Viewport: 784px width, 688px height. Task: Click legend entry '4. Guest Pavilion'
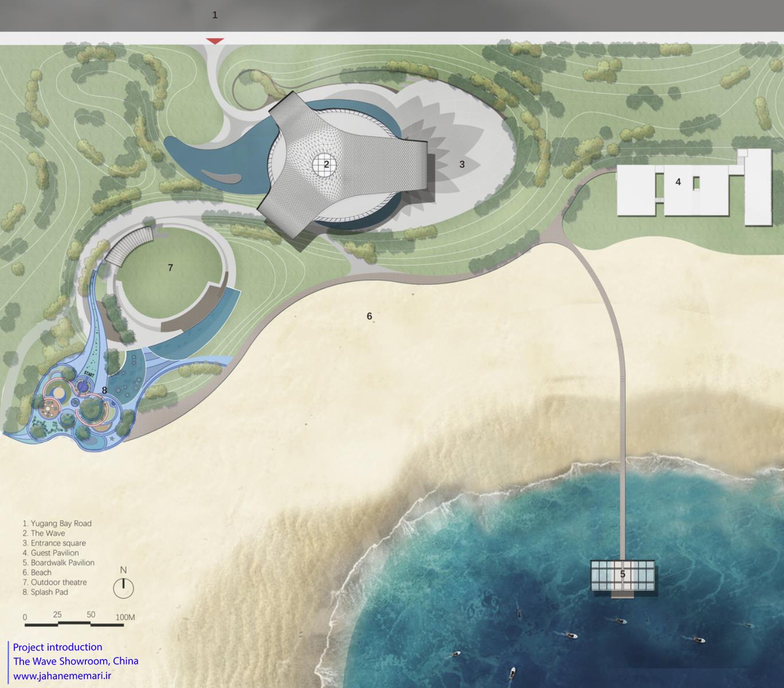(x=50, y=553)
